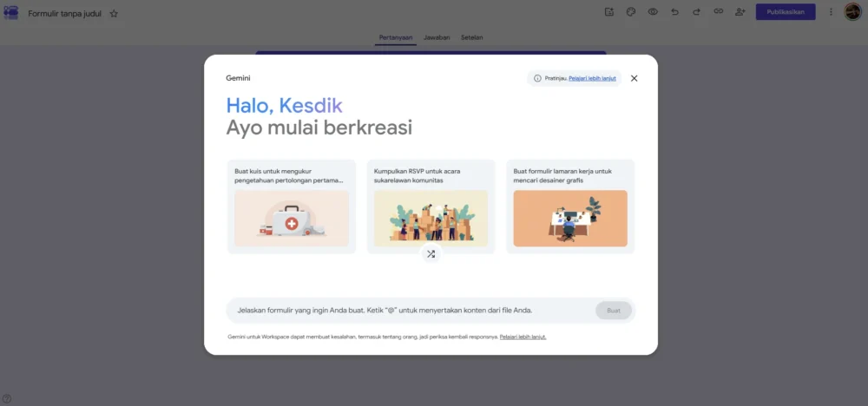Click the Pratinjau info icon
The width and height of the screenshot is (868, 406).
tap(537, 79)
